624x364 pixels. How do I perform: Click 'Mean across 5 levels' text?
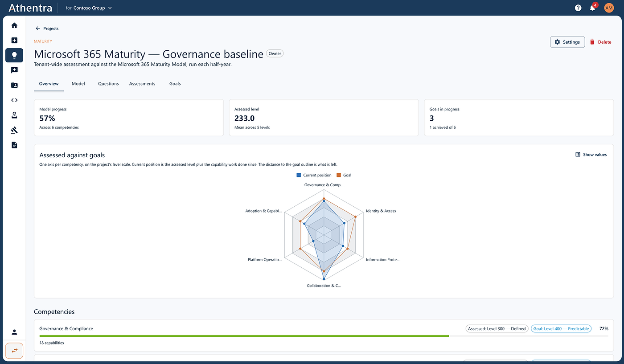pyautogui.click(x=252, y=127)
